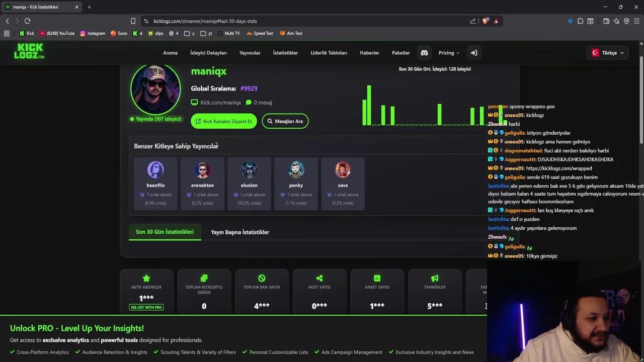Screen dimensions: 644x362
Task: Open Liderlik Tabloları menu
Action: point(329,53)
